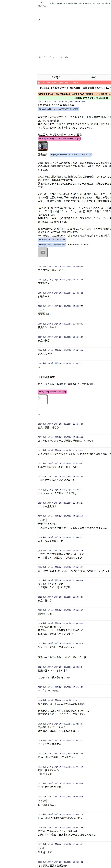The width and height of the screenshot is (111, 868).
Task: Open the youtu.be video link
Action: (x=52, y=240)
